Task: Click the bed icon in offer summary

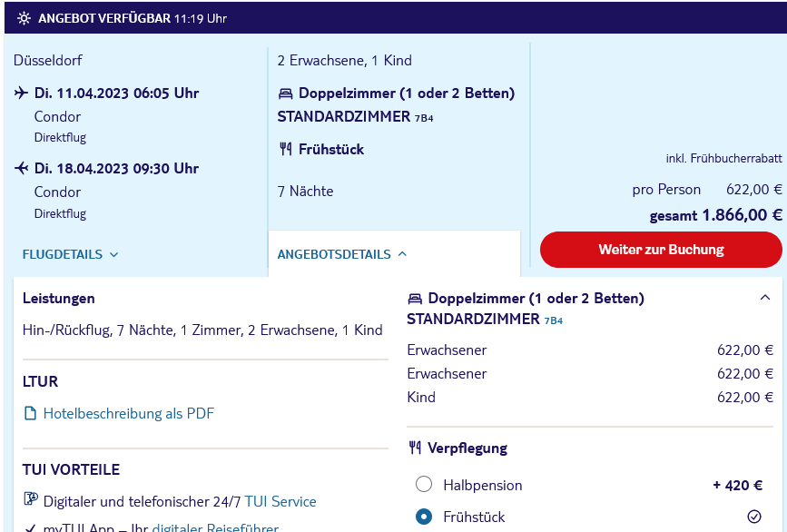Action: 285,94
